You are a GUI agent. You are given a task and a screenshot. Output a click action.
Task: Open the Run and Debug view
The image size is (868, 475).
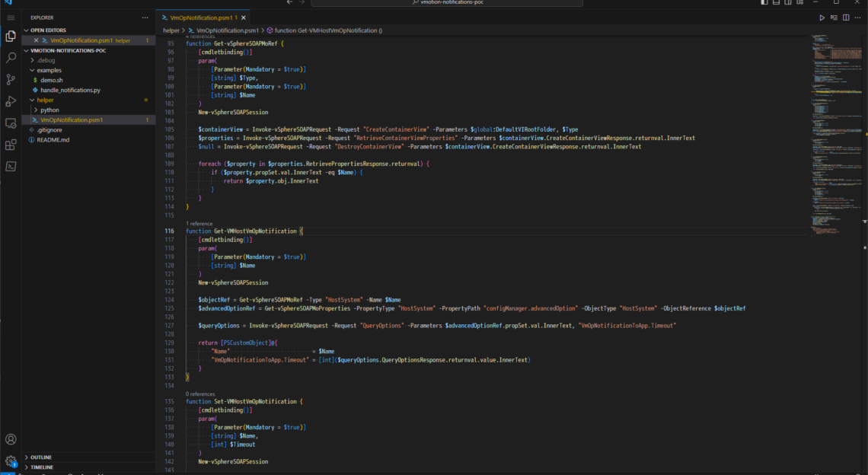click(x=11, y=101)
